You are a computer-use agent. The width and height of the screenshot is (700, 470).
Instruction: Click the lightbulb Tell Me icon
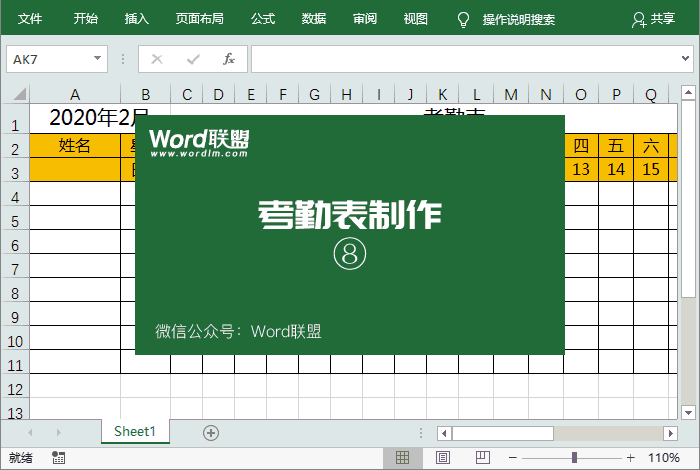coord(463,20)
